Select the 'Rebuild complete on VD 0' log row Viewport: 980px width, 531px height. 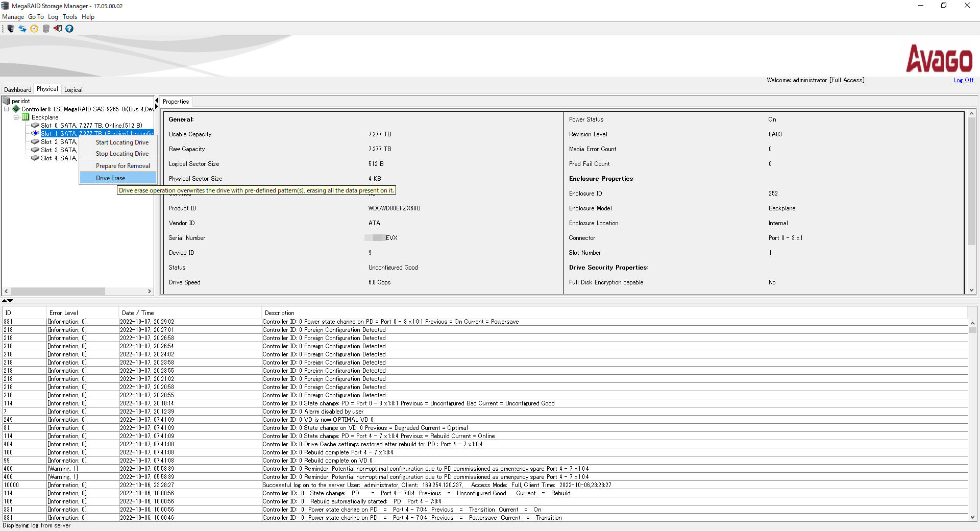[485, 461]
